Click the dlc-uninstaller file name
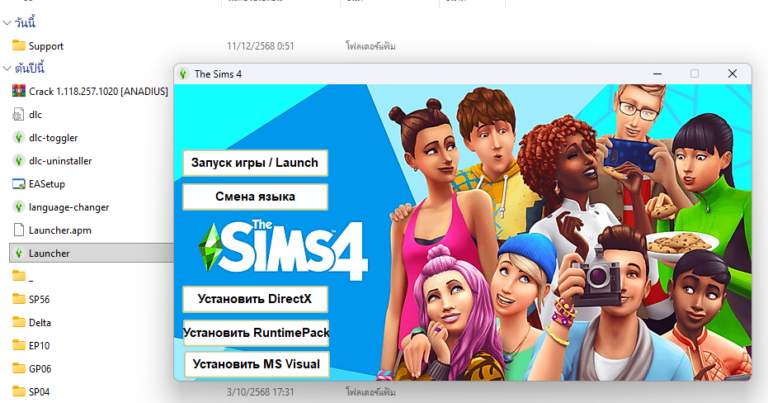768x403 pixels. coord(60,161)
